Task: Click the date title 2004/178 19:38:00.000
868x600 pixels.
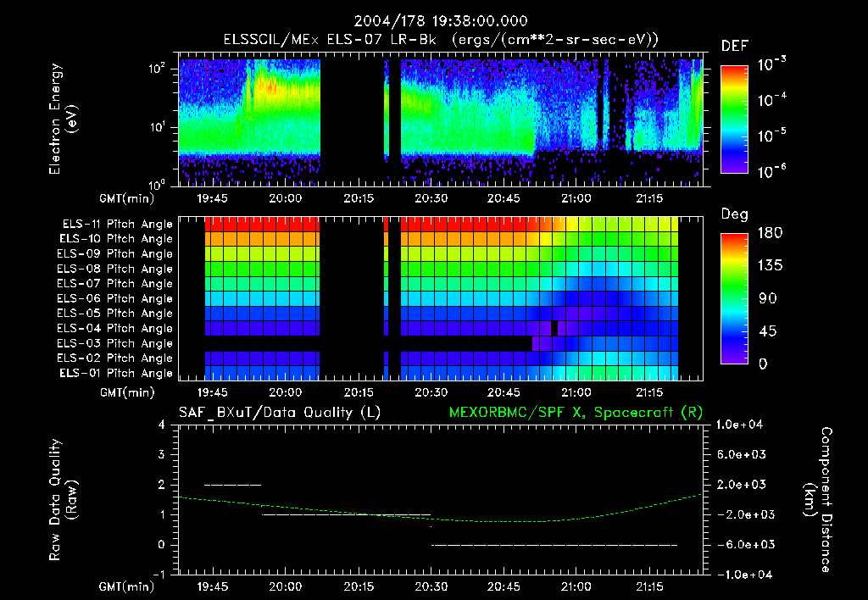Action: pyautogui.click(x=441, y=21)
